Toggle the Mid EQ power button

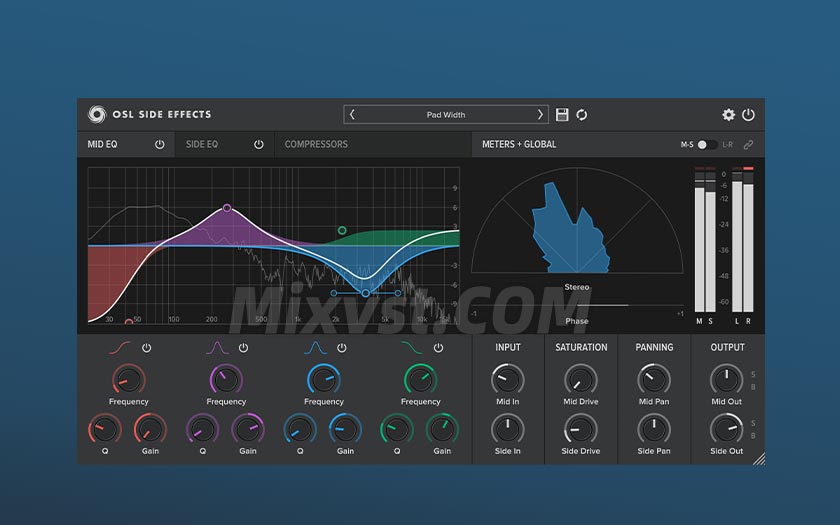click(160, 145)
